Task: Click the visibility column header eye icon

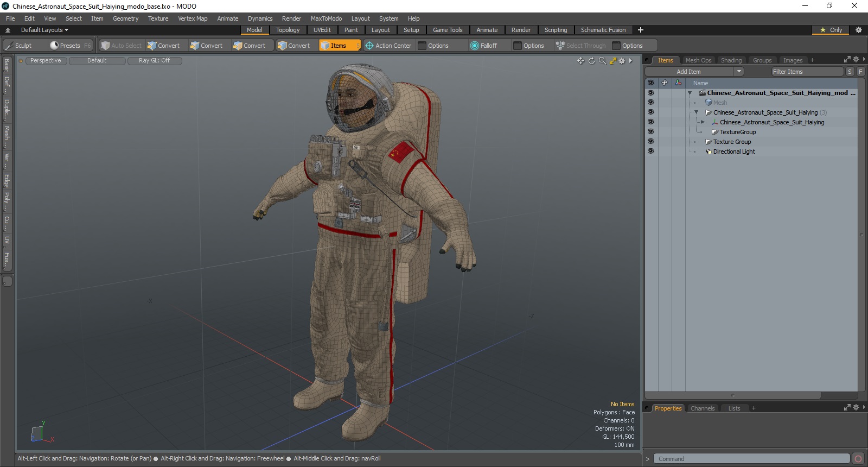Action: [650, 83]
